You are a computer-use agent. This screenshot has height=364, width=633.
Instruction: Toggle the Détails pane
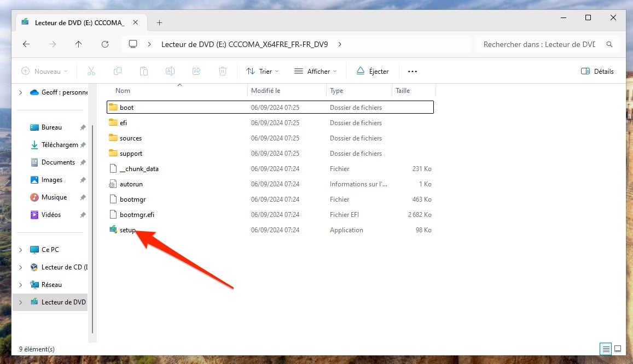[x=597, y=71]
